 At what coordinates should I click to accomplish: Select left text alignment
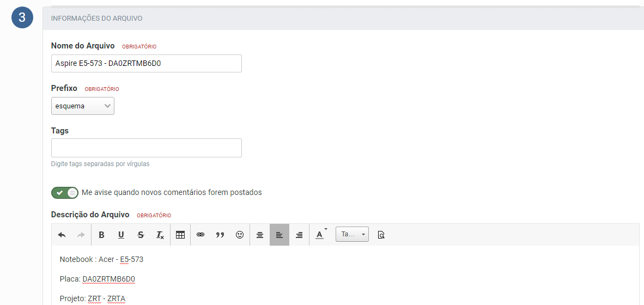pyautogui.click(x=280, y=235)
